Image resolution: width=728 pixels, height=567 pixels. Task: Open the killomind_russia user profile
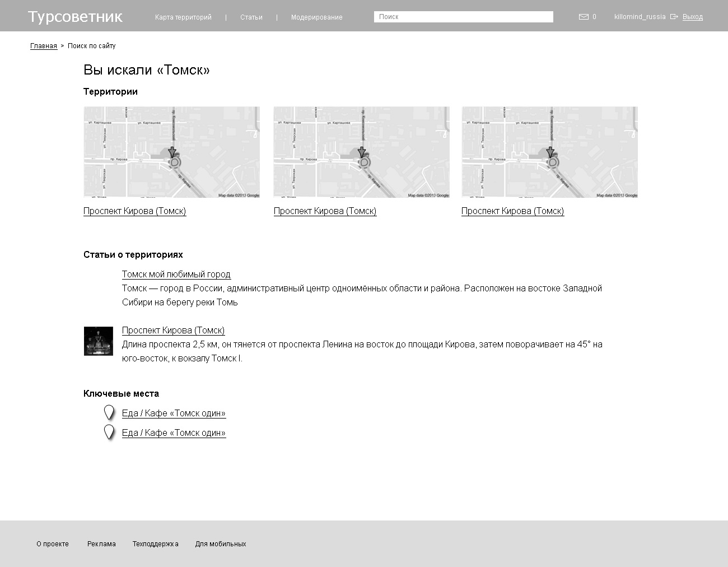coord(640,17)
